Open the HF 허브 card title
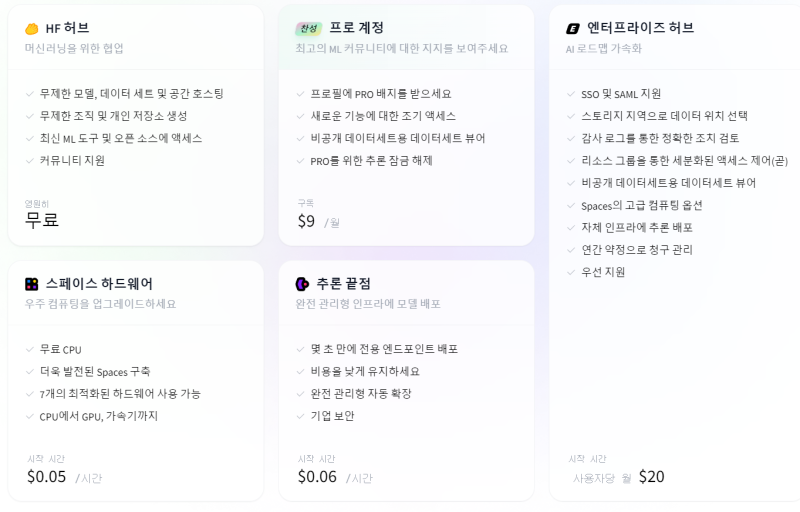The height and width of the screenshot is (512, 800). click(x=67, y=28)
